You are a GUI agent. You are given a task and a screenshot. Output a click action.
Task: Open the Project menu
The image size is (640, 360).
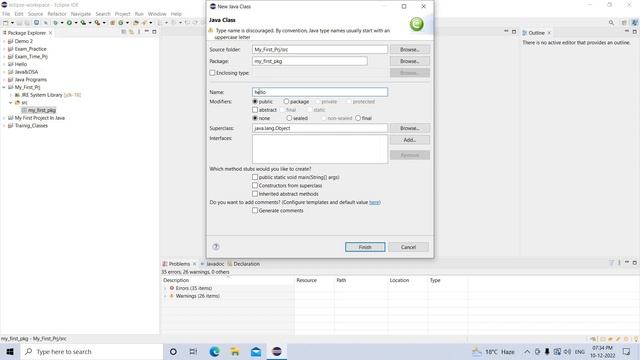[122, 14]
